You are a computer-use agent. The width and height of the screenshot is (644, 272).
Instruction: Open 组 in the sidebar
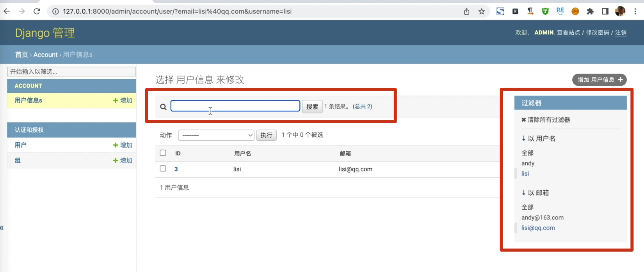pos(18,161)
